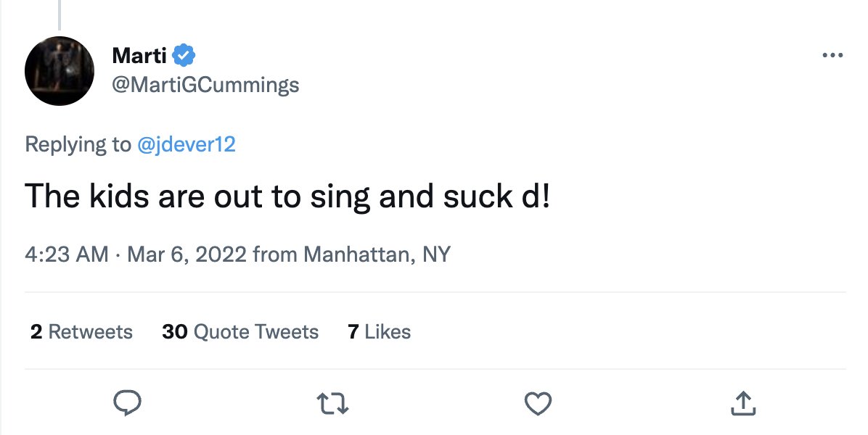Open the @MartiGCummings handle
The width and height of the screenshot is (868, 435).
coord(205,85)
